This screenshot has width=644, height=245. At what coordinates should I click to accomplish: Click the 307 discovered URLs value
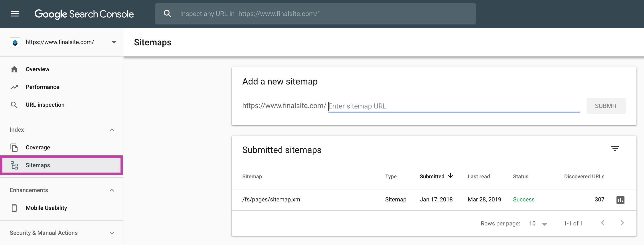pos(599,200)
